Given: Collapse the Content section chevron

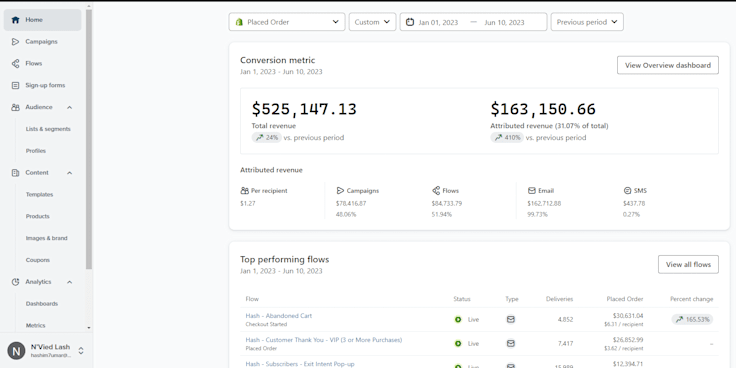Looking at the screenshot, I should 69,173.
